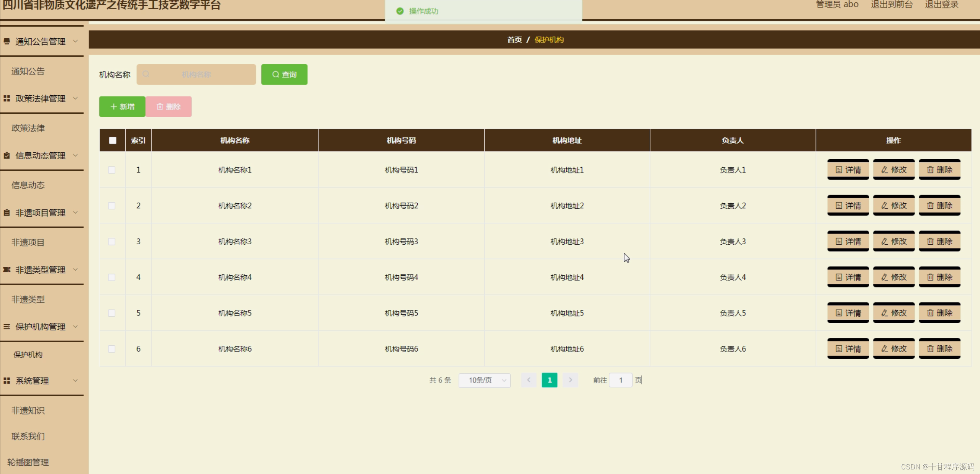980x474 pixels.
Task: Open the 10条/页 page size dropdown
Action: point(484,380)
